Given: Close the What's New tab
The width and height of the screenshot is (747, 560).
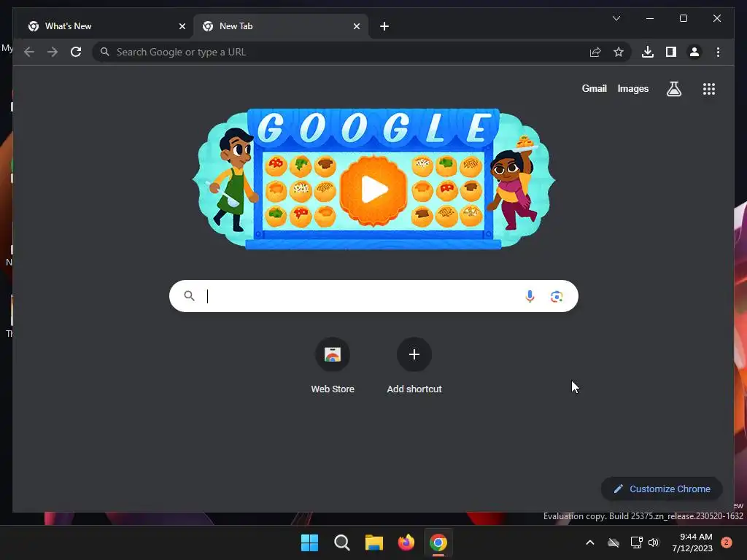Looking at the screenshot, I should (x=182, y=26).
